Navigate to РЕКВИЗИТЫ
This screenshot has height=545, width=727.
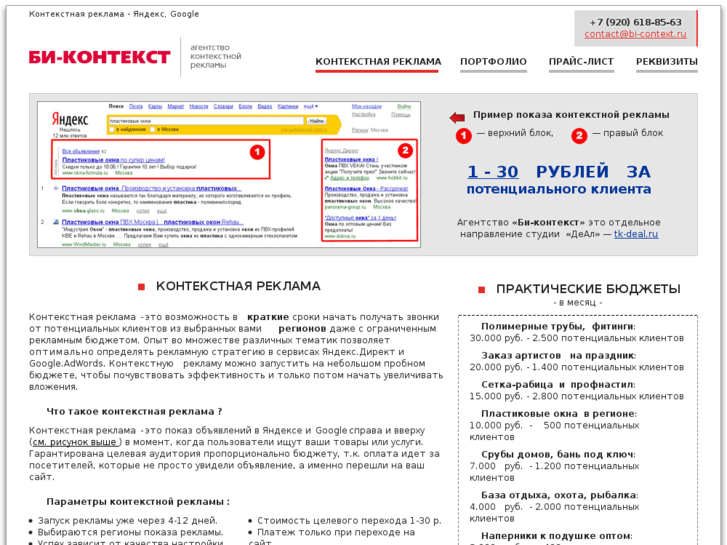[x=666, y=62]
